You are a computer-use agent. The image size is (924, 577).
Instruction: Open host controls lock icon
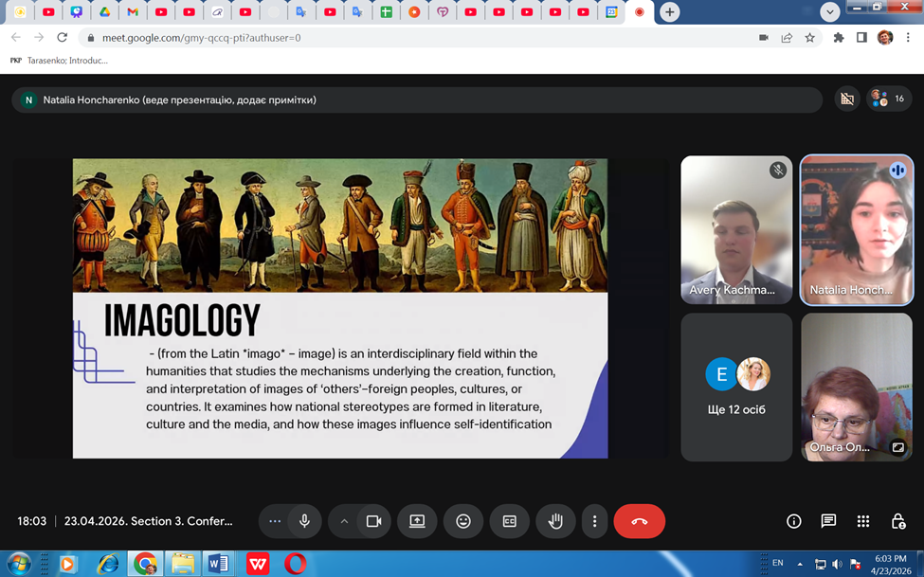pyautogui.click(x=898, y=521)
